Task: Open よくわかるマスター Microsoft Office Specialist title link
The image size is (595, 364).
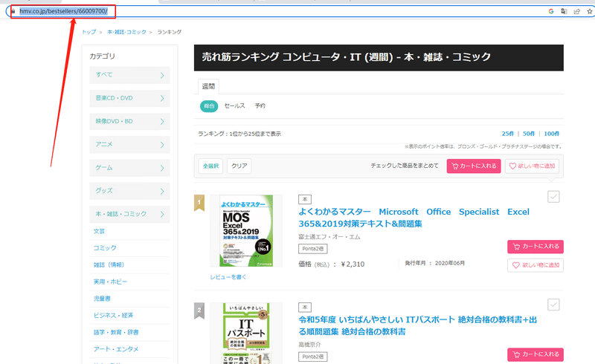Action: [414, 218]
